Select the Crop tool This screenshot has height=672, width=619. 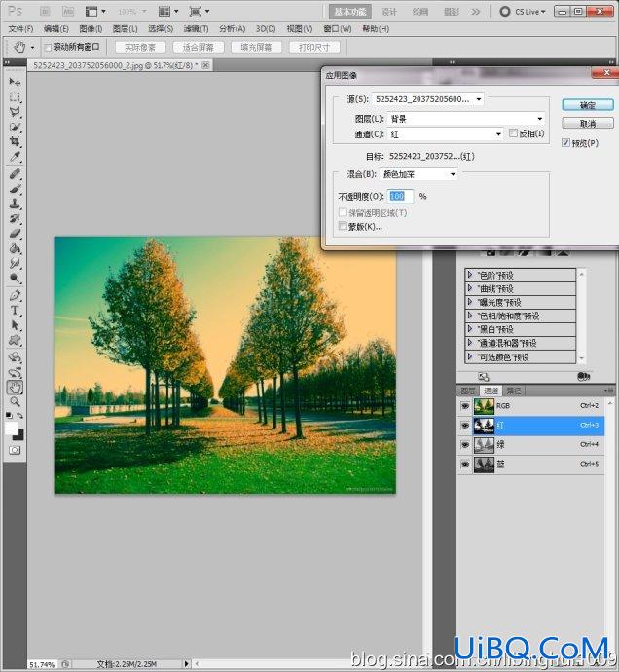point(15,141)
